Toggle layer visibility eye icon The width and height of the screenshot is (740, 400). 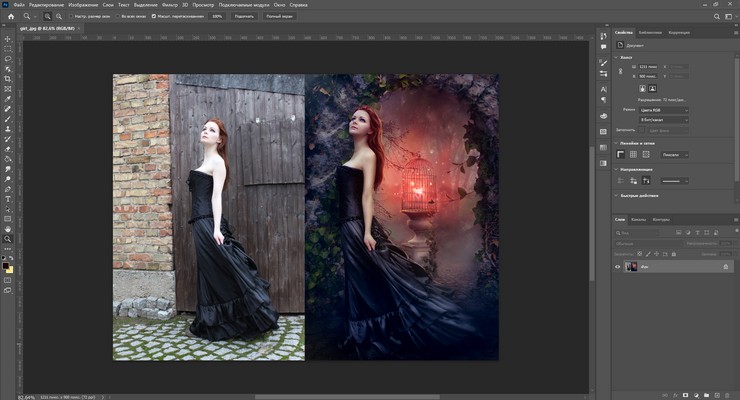coord(617,267)
